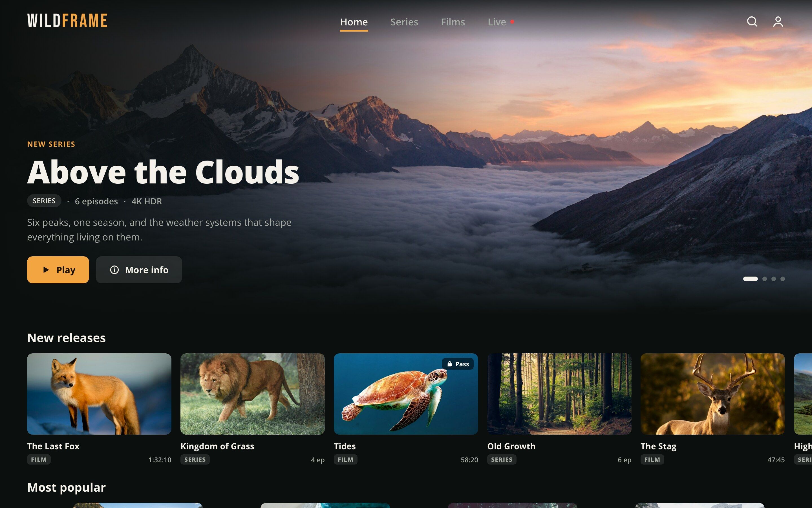Switch to the Series tab
This screenshot has width=812, height=508.
pos(404,22)
